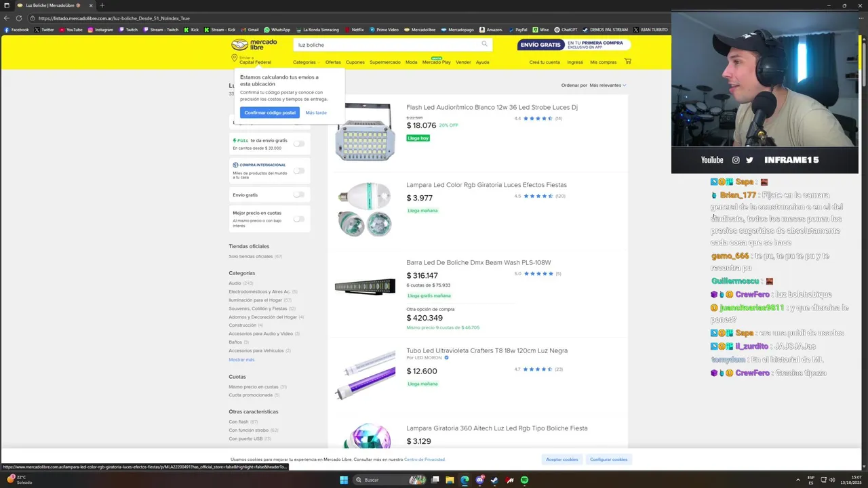Open the Supermercado menu item
This screenshot has width=868, height=488.
click(384, 62)
